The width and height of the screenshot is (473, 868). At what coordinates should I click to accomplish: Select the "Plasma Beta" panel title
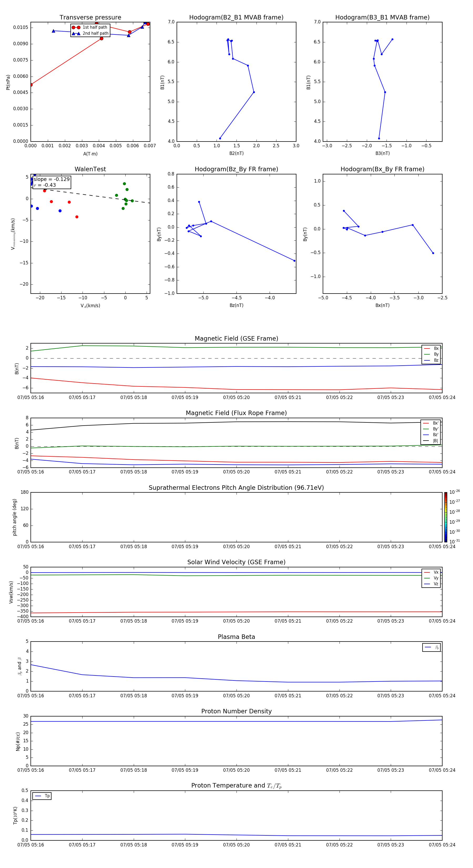point(236,637)
